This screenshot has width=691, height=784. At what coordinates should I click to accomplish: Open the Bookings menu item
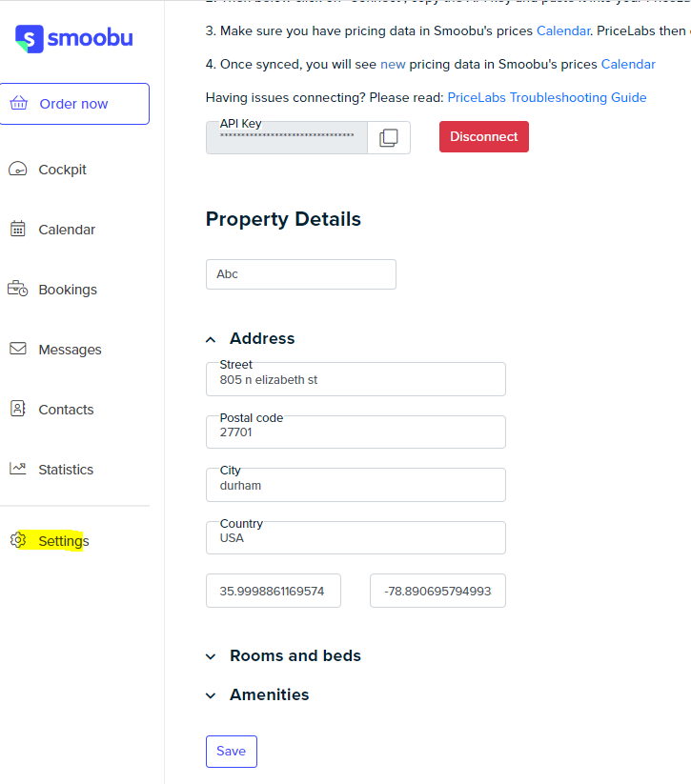coord(68,290)
